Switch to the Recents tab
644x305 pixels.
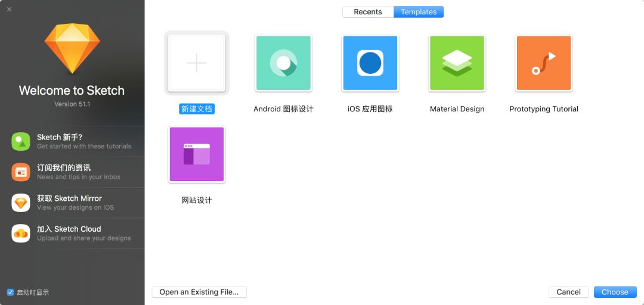click(x=368, y=12)
